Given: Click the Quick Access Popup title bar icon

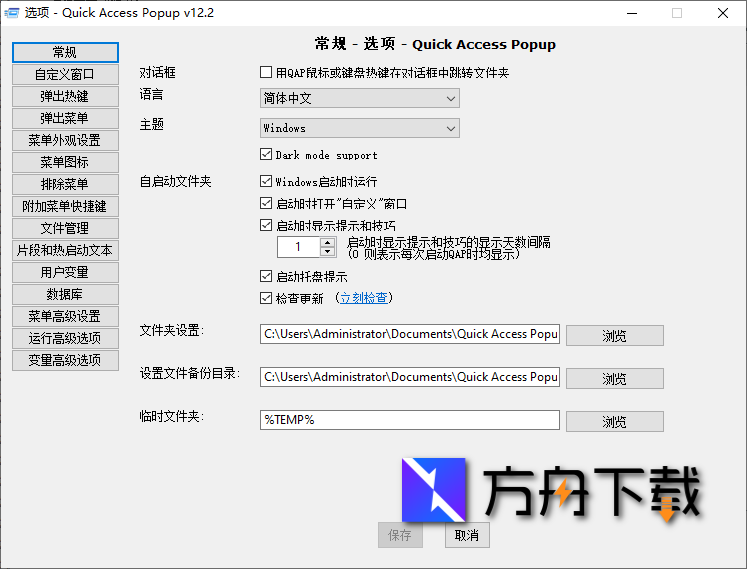Looking at the screenshot, I should click(11, 12).
